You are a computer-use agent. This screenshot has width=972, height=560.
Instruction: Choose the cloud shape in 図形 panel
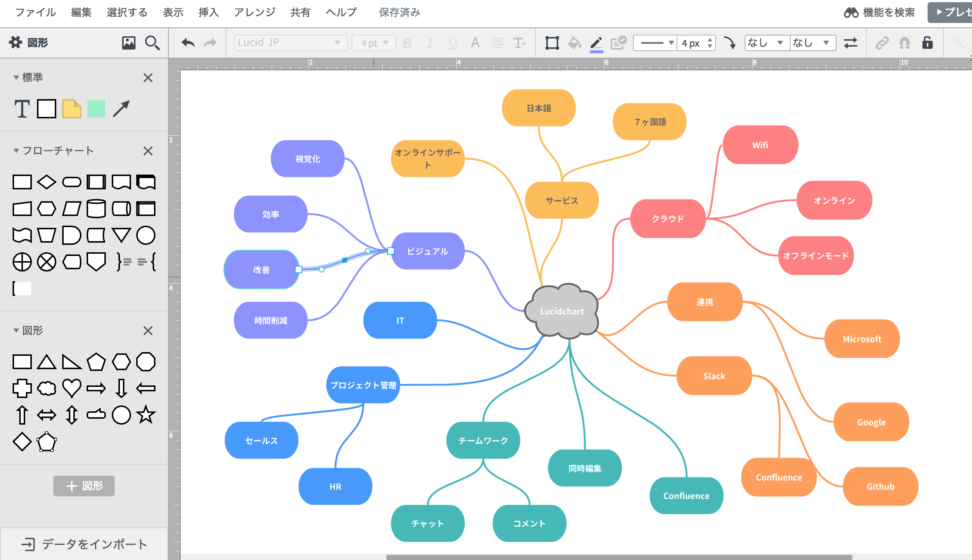47,388
